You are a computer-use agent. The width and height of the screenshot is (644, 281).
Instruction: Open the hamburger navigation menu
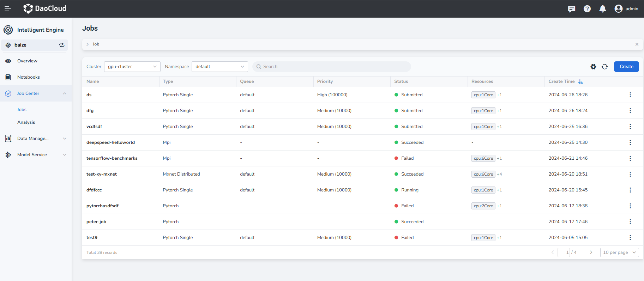pos(7,9)
